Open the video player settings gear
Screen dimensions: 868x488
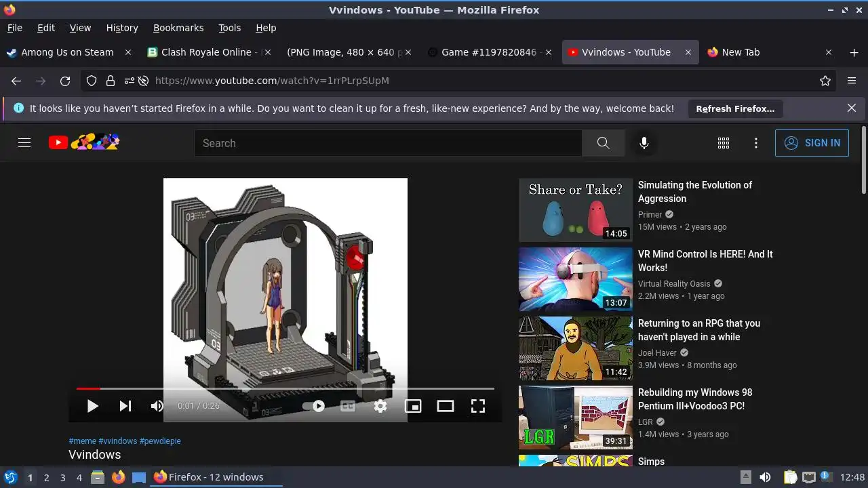point(380,406)
